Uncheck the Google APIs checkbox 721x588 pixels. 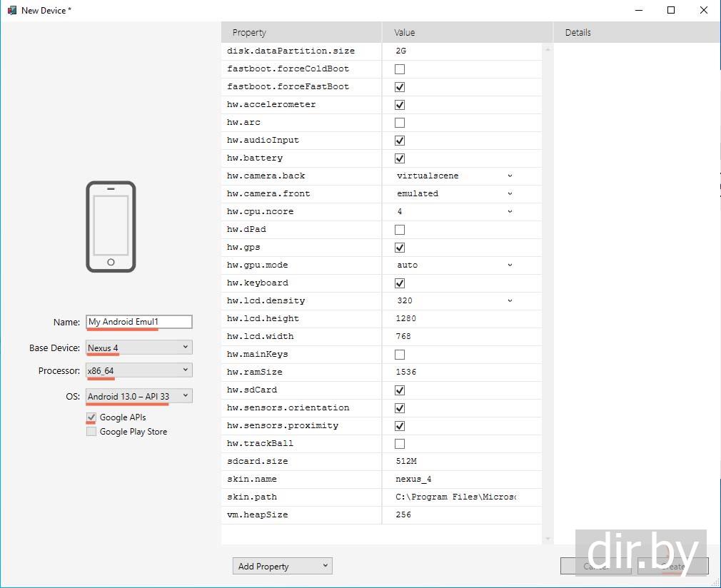pos(91,417)
